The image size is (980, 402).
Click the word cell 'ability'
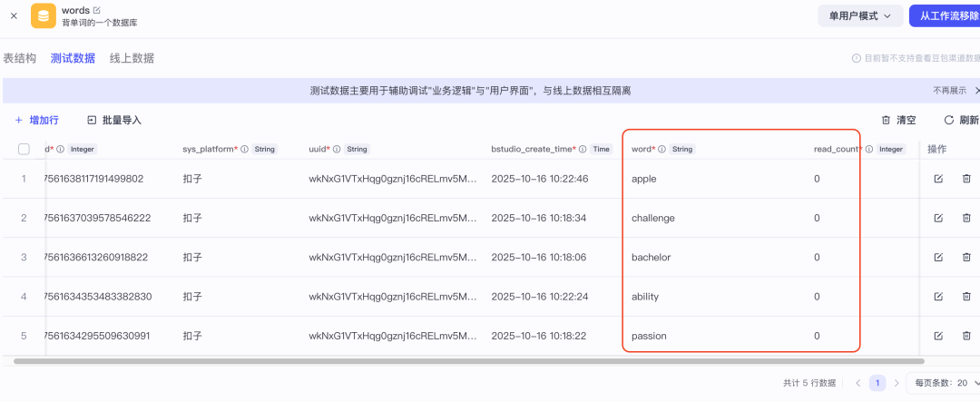click(645, 297)
